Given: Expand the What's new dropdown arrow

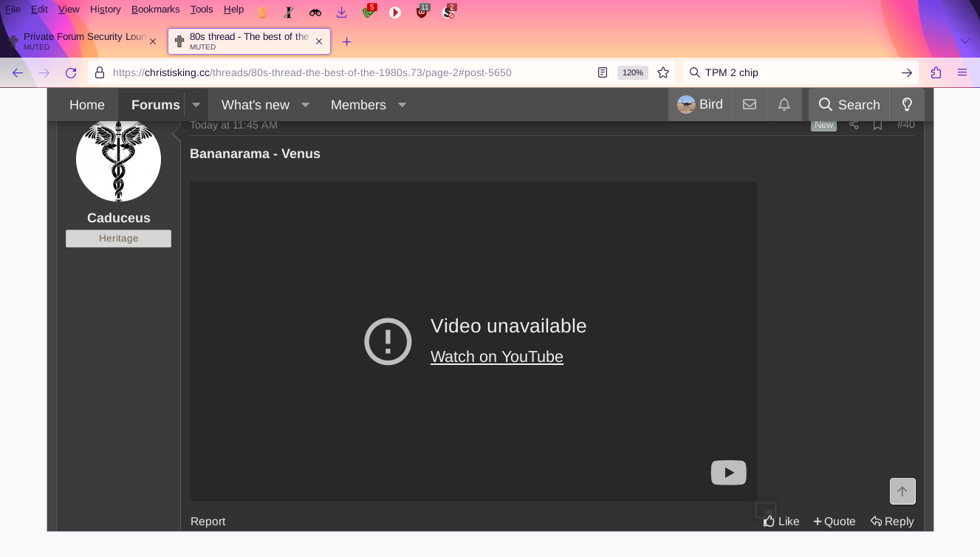Looking at the screenshot, I should [306, 105].
